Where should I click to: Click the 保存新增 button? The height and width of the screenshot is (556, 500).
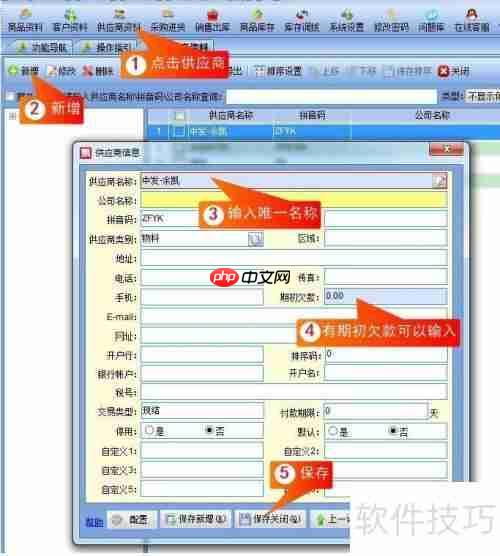[x=196, y=519]
